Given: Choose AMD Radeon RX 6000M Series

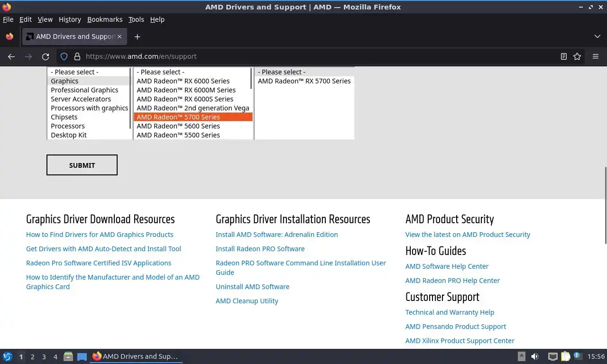Looking at the screenshot, I should pyautogui.click(x=192, y=90).
